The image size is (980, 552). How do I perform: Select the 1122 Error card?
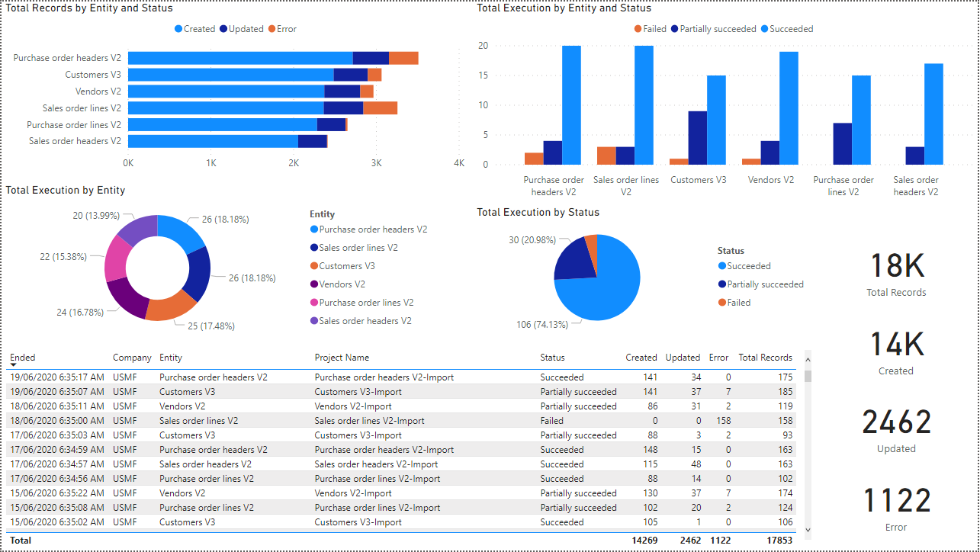point(896,508)
